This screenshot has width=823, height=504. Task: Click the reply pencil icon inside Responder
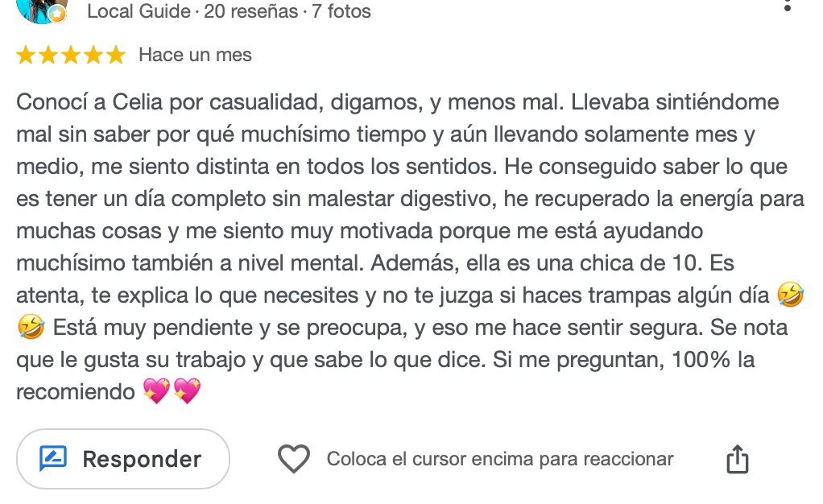click(x=53, y=459)
